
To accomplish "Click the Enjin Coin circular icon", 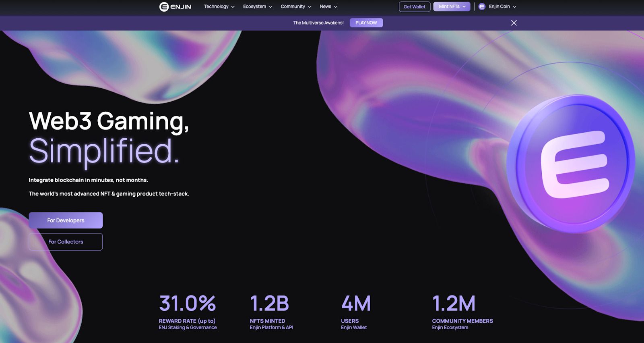I will click(482, 6).
